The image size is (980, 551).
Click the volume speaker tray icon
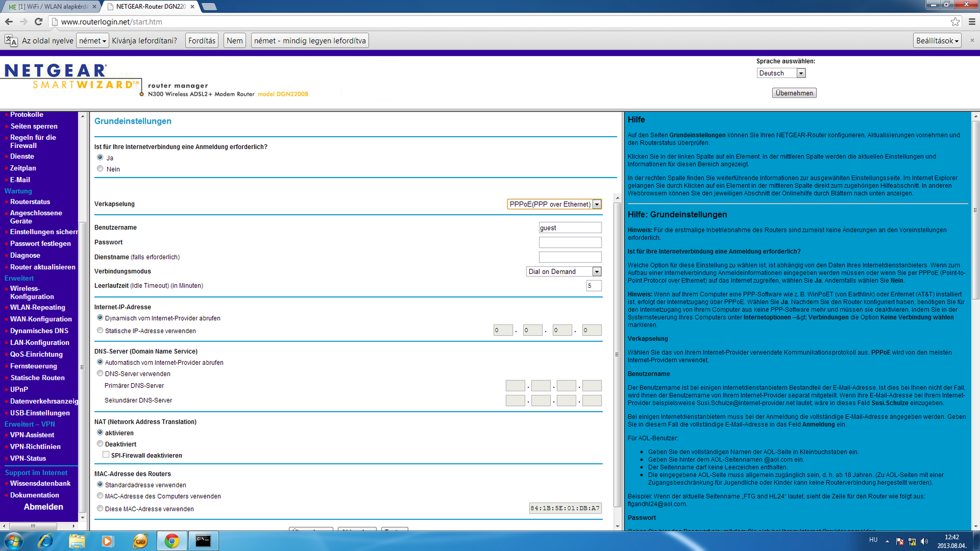(925, 541)
